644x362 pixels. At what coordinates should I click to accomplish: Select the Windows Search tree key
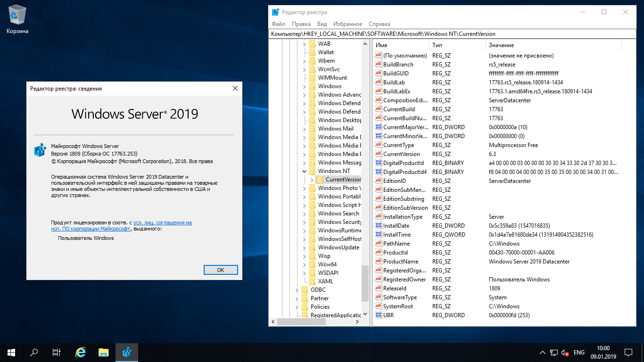tap(339, 214)
